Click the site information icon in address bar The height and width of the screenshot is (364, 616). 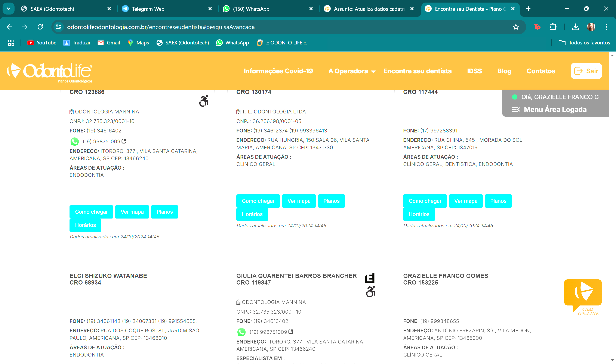click(x=58, y=27)
